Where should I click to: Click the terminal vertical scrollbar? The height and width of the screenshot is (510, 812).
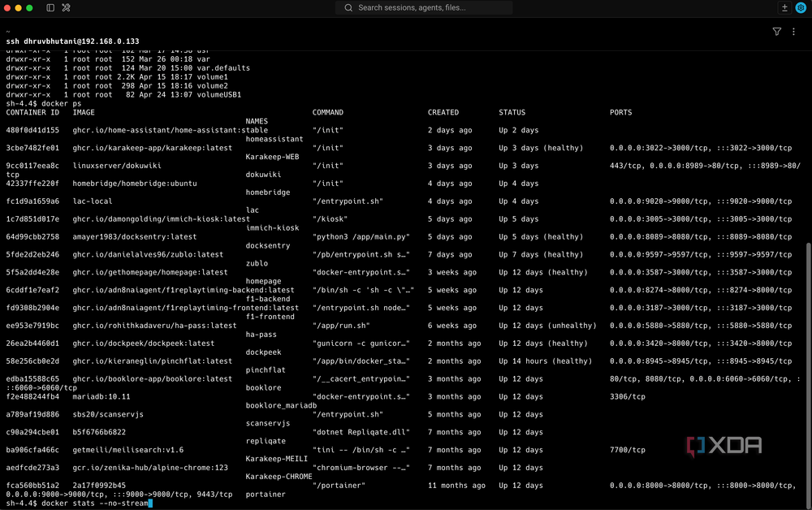[809, 375]
